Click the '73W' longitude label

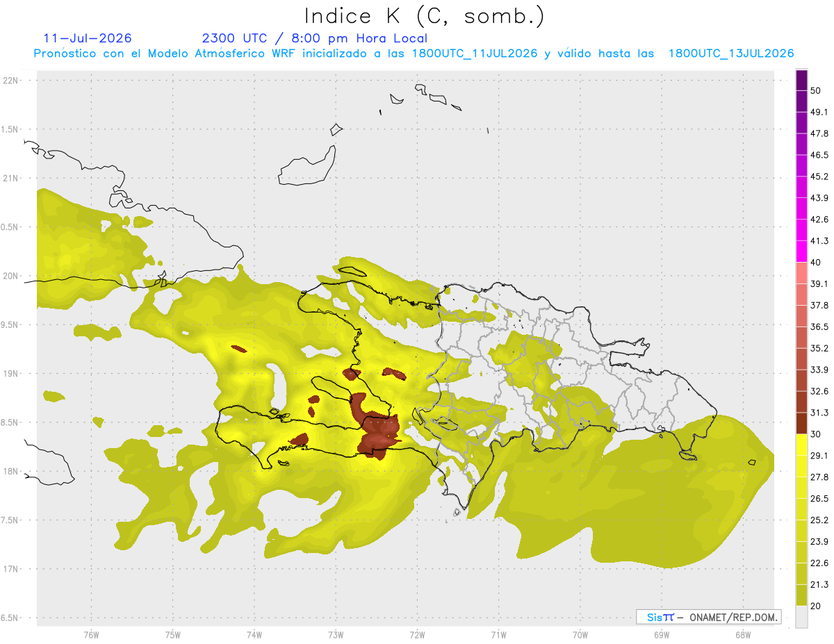[336, 634]
